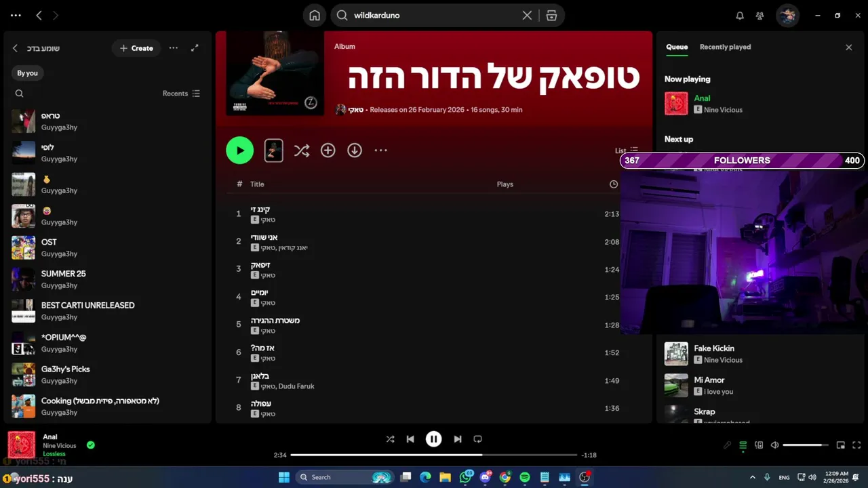
Task: Toggle the lyrics microphone icon
Action: 727,445
